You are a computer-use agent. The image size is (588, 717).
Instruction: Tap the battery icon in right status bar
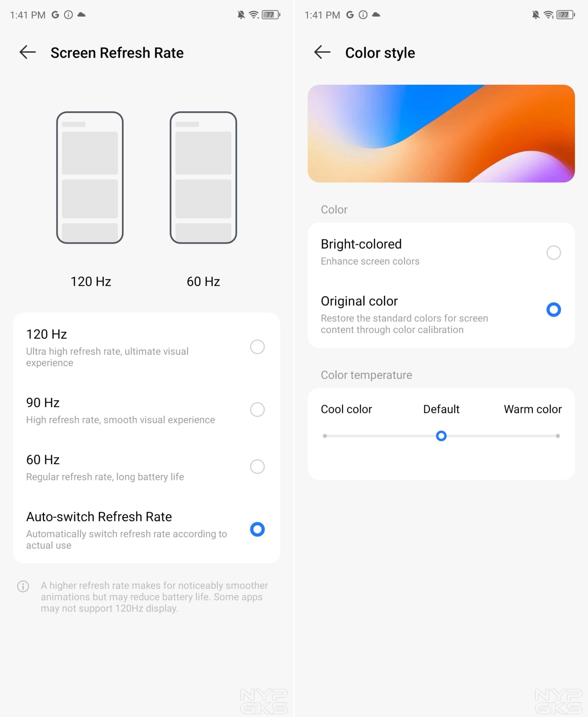[x=565, y=15]
